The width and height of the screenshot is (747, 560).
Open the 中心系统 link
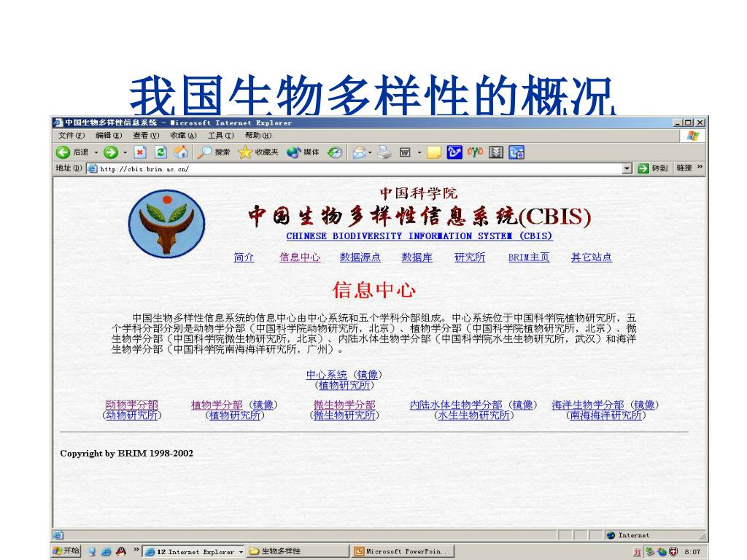(x=326, y=375)
